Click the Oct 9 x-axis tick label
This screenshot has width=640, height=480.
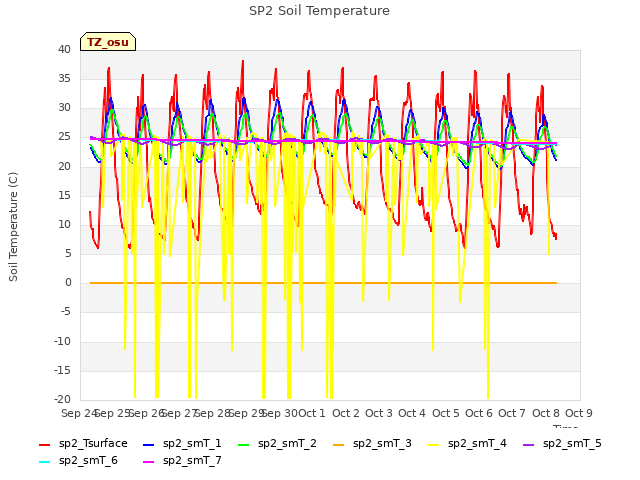pos(579,413)
